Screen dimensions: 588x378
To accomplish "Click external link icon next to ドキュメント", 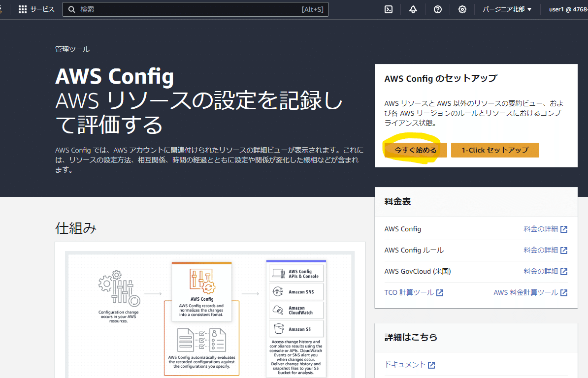I will [x=431, y=365].
